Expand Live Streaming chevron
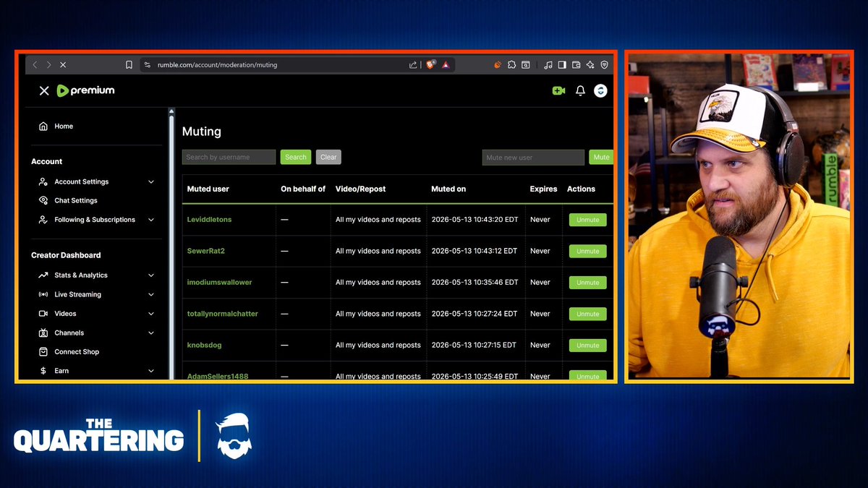The image size is (868, 488). tap(151, 295)
